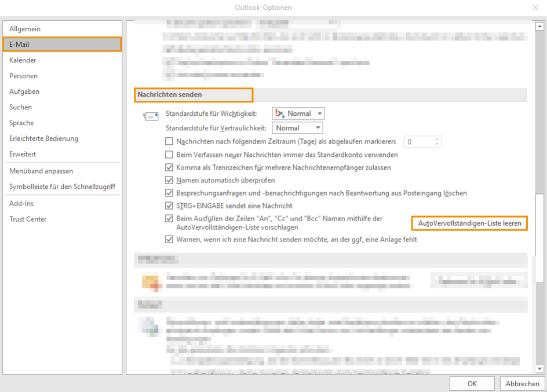Select the E-Mail options category
This screenshot has height=392, width=547.
pyautogui.click(x=63, y=45)
